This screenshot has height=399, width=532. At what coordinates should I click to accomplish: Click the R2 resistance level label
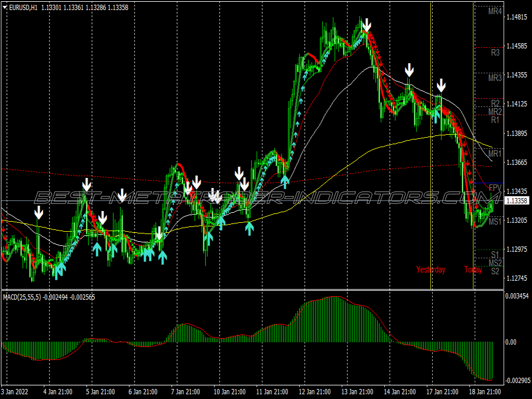[x=495, y=103]
